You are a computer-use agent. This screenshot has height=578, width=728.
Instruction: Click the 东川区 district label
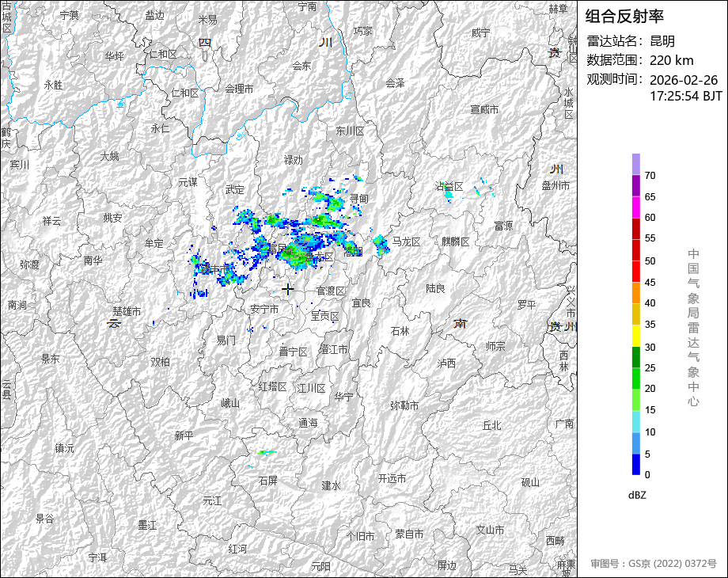click(x=349, y=131)
